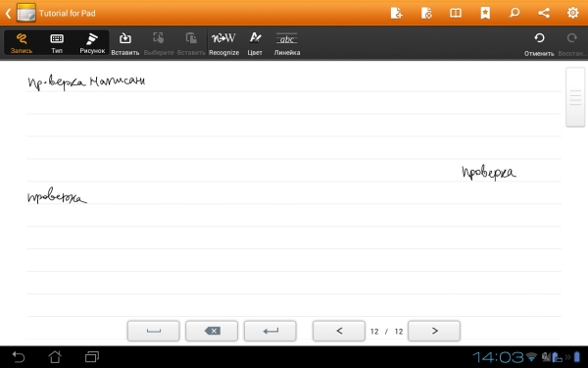Open search with magnifier icon
Viewport: 588px width, 368px height.
click(x=514, y=13)
